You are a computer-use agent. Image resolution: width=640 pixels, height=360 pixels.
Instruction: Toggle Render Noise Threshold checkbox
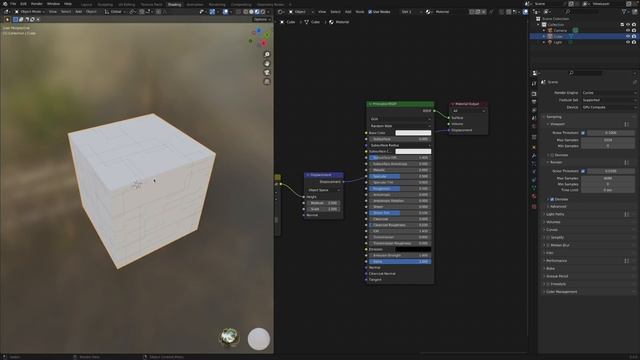click(x=583, y=171)
